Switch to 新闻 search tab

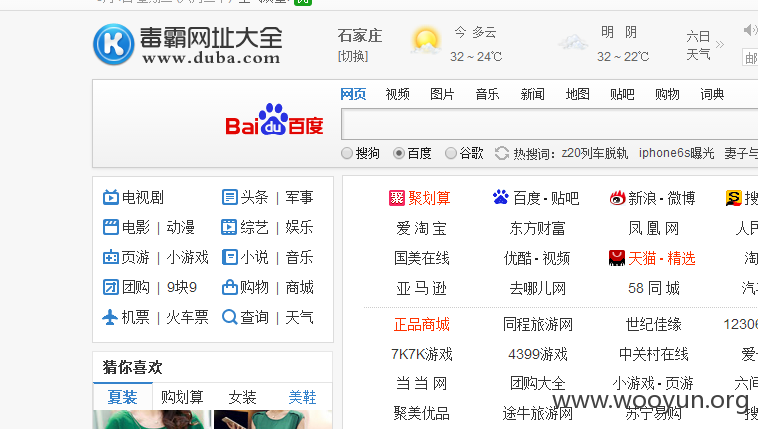point(532,94)
